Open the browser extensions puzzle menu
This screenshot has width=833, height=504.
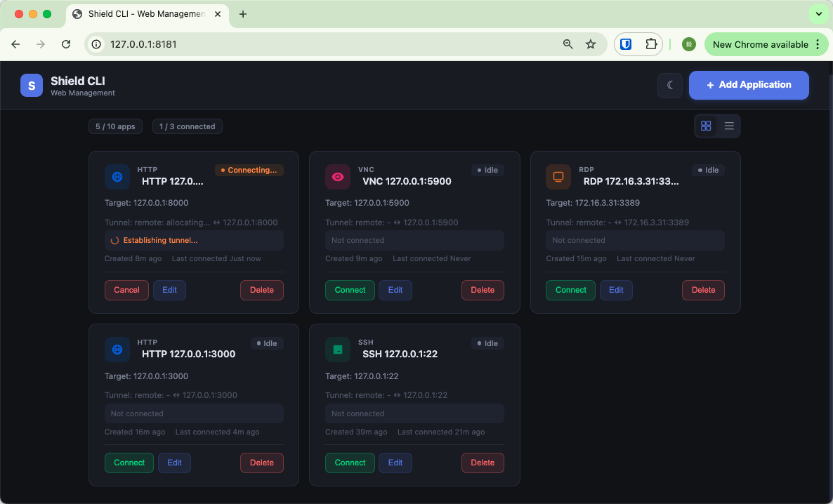(650, 44)
